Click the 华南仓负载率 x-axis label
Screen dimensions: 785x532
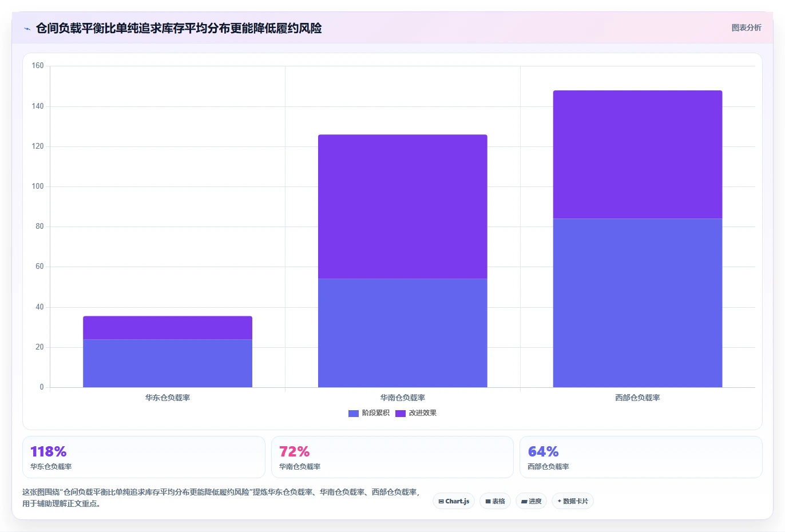[403, 398]
